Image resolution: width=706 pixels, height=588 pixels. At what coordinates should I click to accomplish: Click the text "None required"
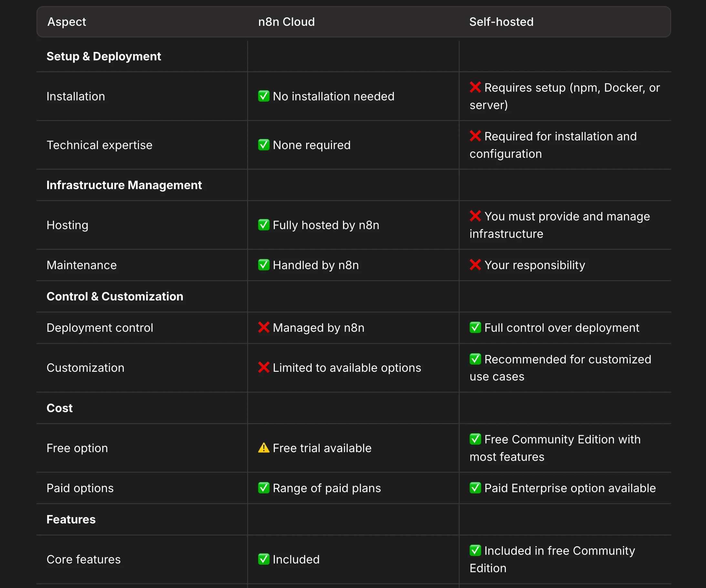tap(312, 145)
